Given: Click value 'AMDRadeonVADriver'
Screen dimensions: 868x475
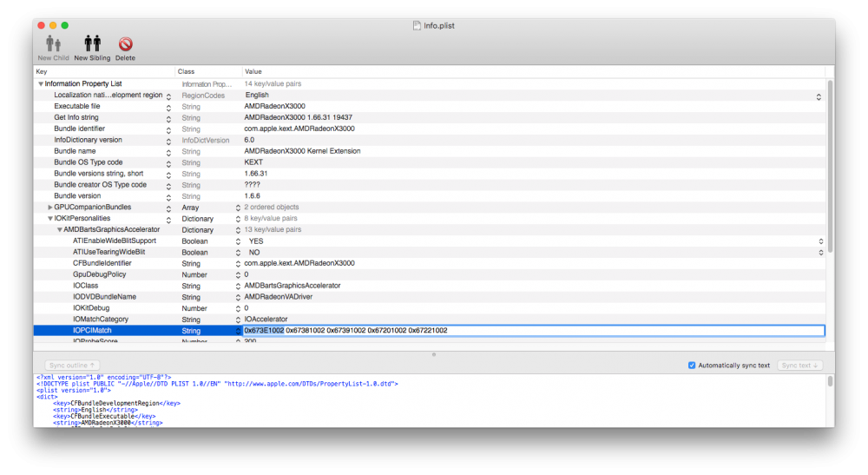Looking at the screenshot, I should coord(279,297).
